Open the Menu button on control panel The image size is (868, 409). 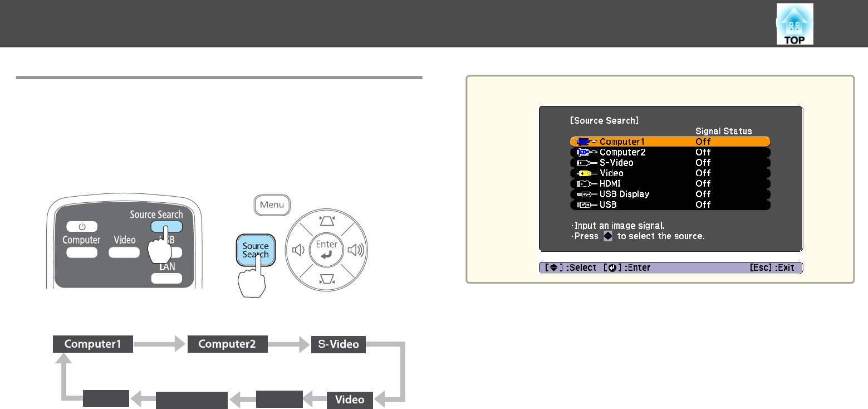[x=272, y=204]
